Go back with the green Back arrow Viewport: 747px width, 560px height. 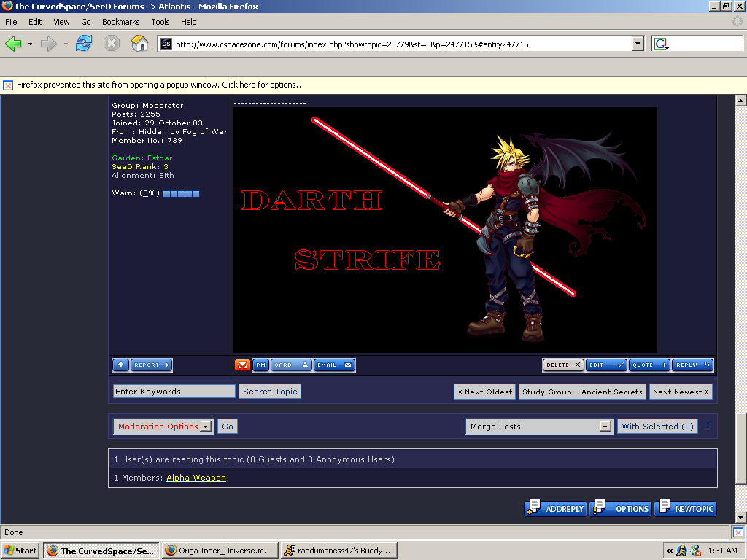pyautogui.click(x=13, y=44)
